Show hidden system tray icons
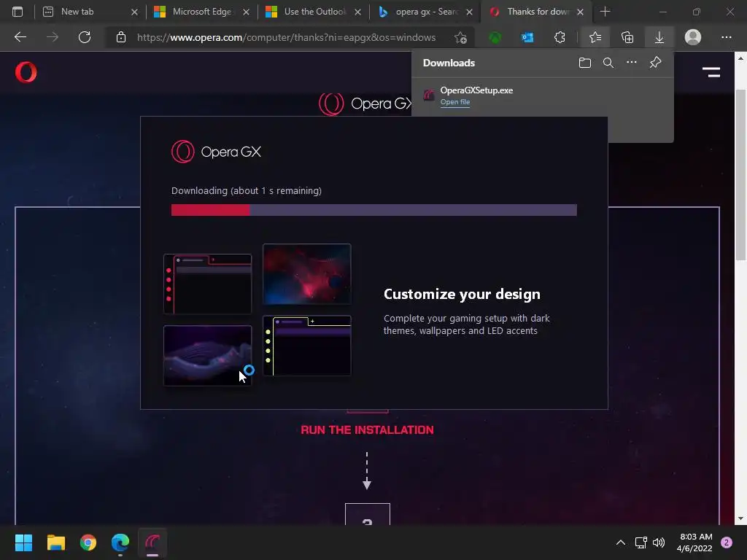This screenshot has height=560, width=747. pos(620,542)
